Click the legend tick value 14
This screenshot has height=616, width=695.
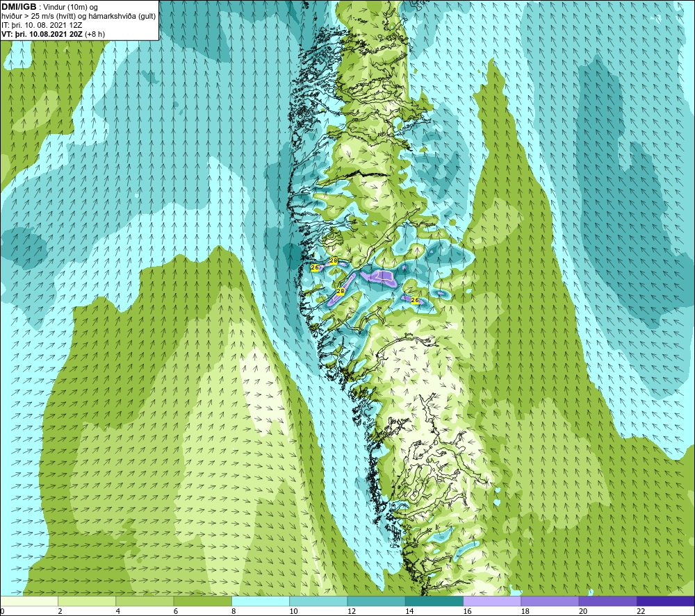tap(409, 612)
